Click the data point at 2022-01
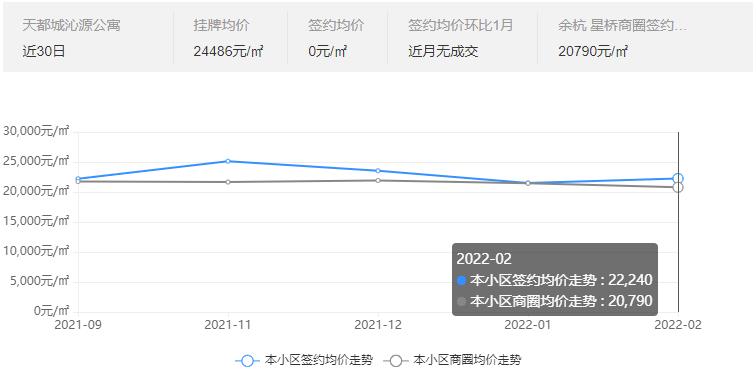Screen dimensions: 756x372 coord(528,183)
